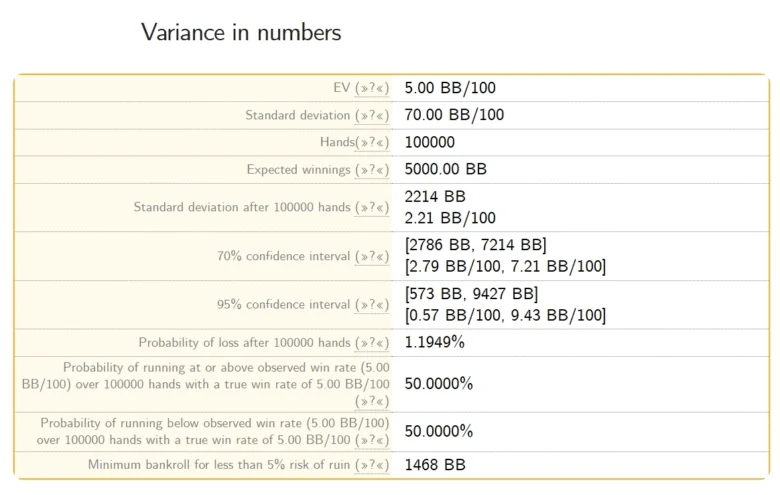This screenshot has height=495, width=780.
Task: Open help for the Hands row
Action: pos(373,142)
